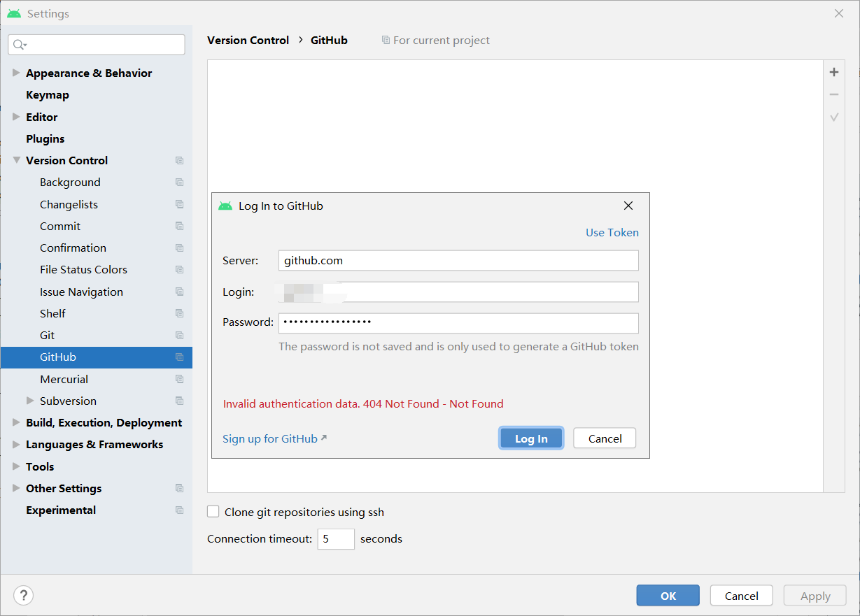Click the checkmark icon in the accounts toolbar
860x616 pixels.
click(x=833, y=117)
